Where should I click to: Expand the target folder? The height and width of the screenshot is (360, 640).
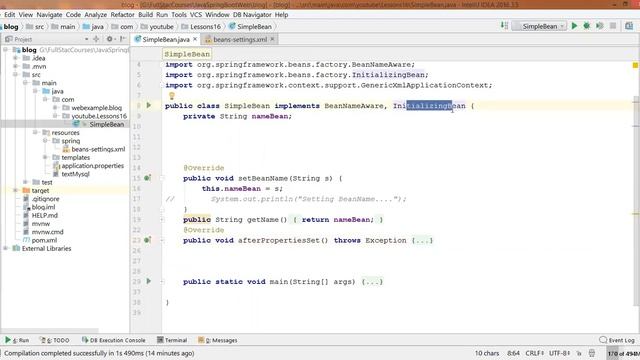click(x=16, y=190)
